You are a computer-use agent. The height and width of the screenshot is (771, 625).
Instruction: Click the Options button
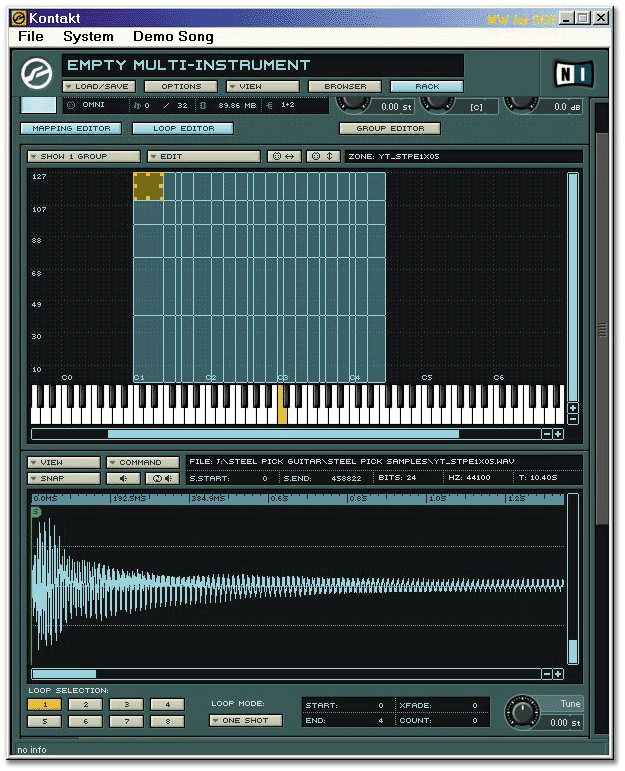(x=181, y=86)
